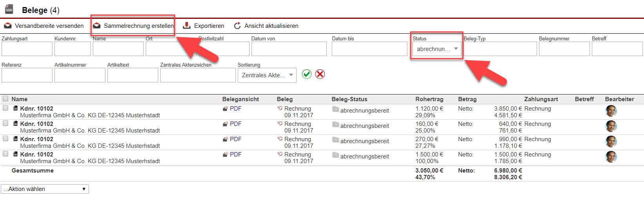This screenshot has height=200, width=644.
Task: Click the Belegansicht column header
Action: point(241,99)
